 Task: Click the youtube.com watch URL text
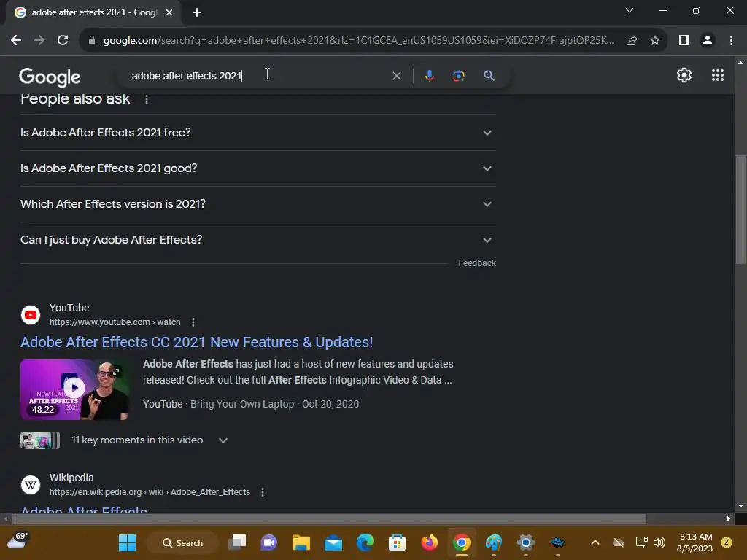point(115,322)
